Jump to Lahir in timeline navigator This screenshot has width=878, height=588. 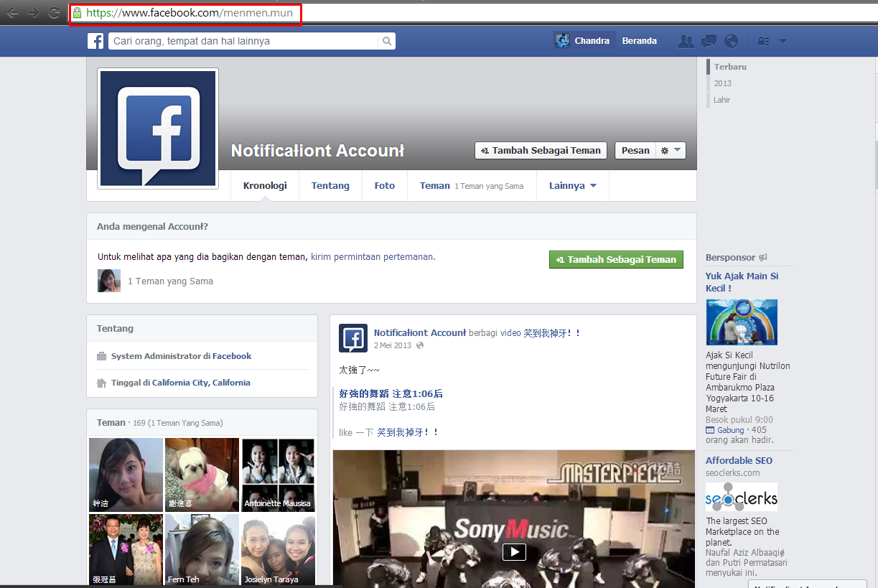[721, 100]
